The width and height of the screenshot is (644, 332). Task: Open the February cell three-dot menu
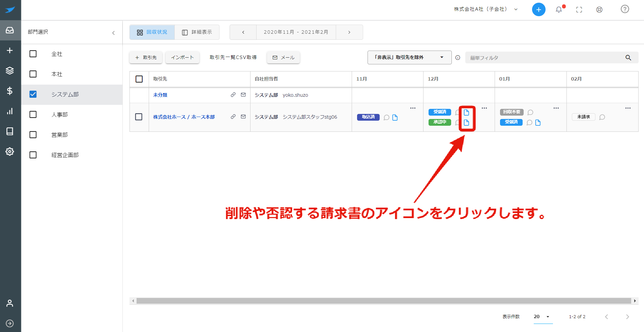[x=628, y=108]
